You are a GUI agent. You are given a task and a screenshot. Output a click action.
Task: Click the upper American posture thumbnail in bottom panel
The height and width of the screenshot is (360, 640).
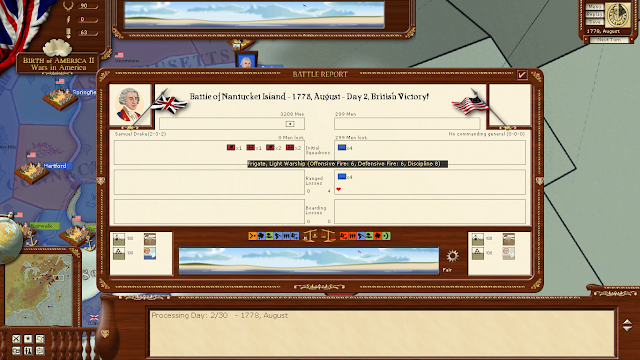(509, 239)
